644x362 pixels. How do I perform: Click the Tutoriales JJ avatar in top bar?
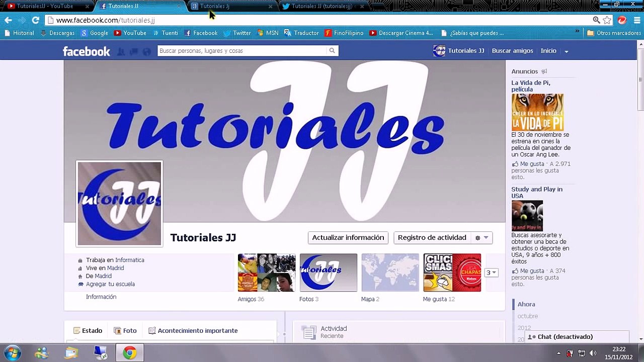click(439, 51)
